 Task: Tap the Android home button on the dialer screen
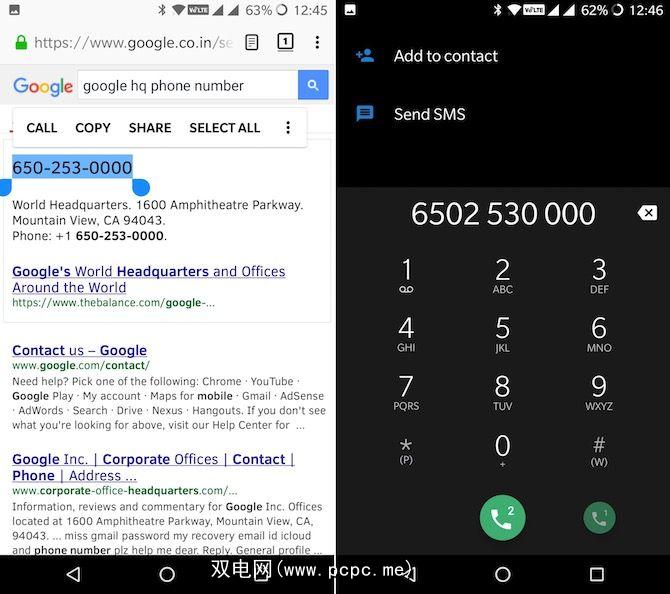[x=502, y=574]
